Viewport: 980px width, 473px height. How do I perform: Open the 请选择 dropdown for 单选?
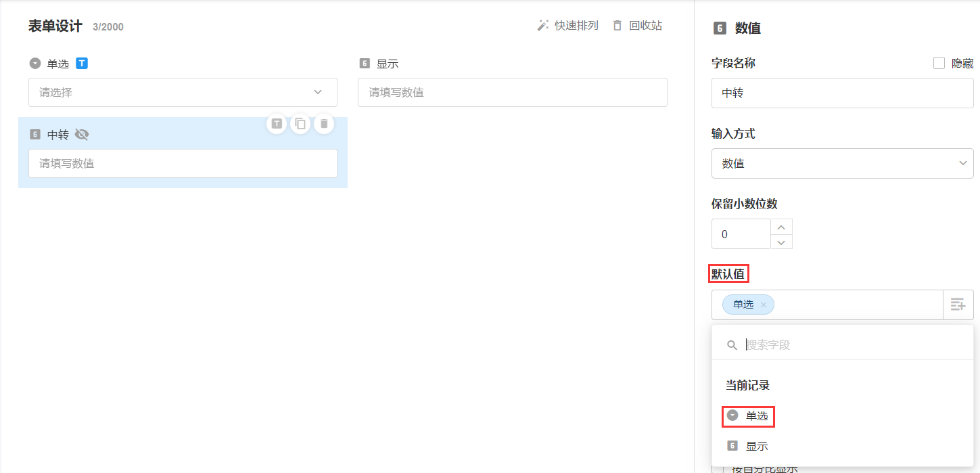183,92
